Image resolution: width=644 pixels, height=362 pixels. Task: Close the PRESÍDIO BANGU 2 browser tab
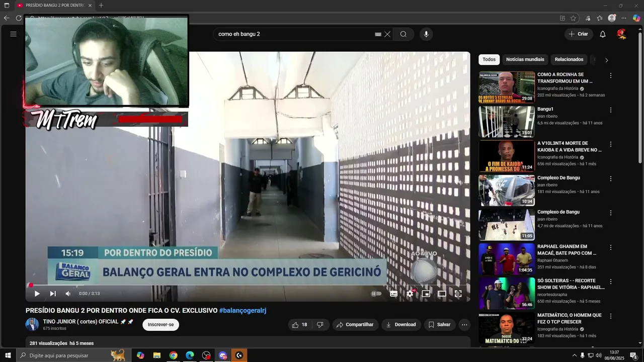pyautogui.click(x=90, y=5)
